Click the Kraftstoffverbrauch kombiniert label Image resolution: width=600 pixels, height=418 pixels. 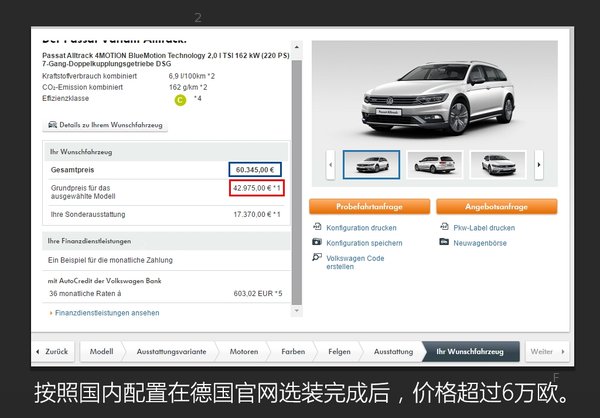pyautogui.click(x=90, y=76)
